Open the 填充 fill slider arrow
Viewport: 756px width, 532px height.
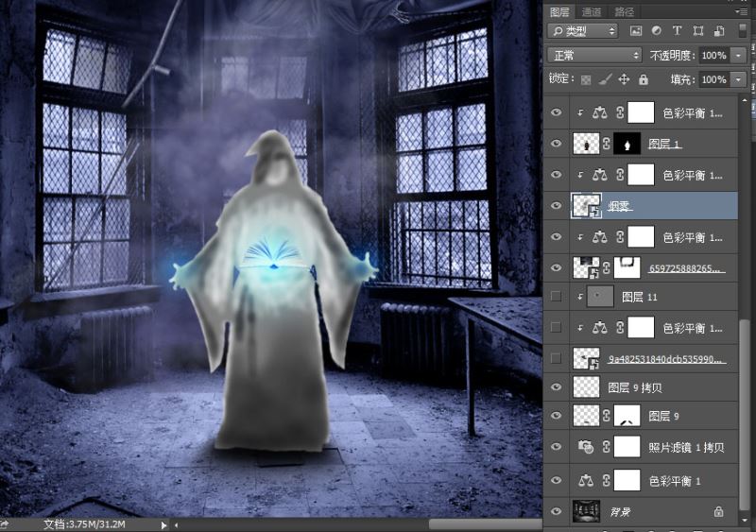tap(738, 80)
